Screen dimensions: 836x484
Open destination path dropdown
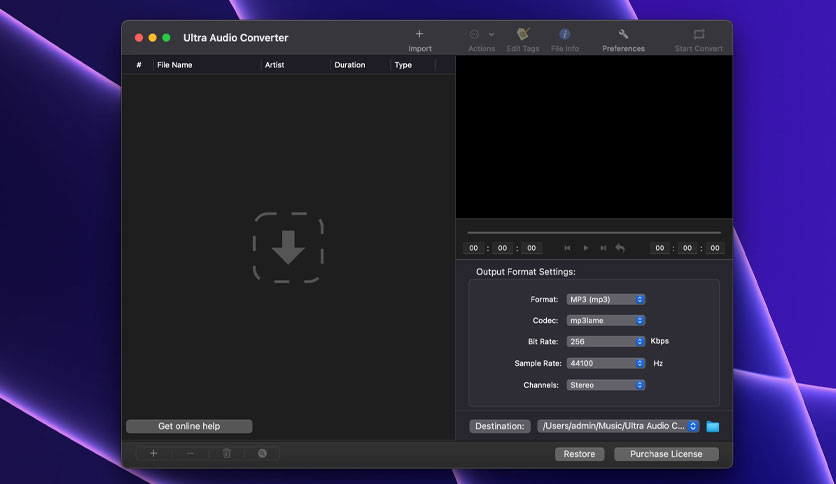pyautogui.click(x=618, y=426)
